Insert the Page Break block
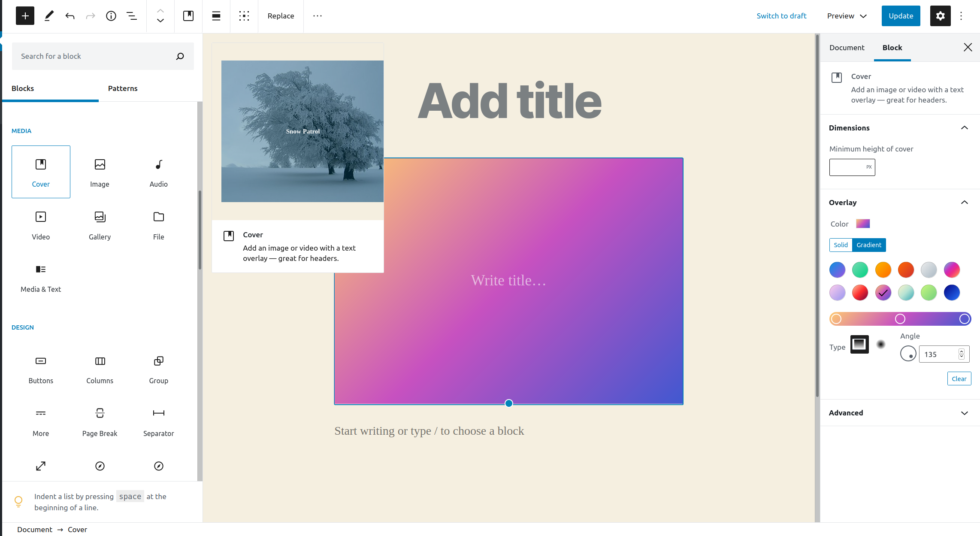This screenshot has height=536, width=980. pyautogui.click(x=100, y=421)
